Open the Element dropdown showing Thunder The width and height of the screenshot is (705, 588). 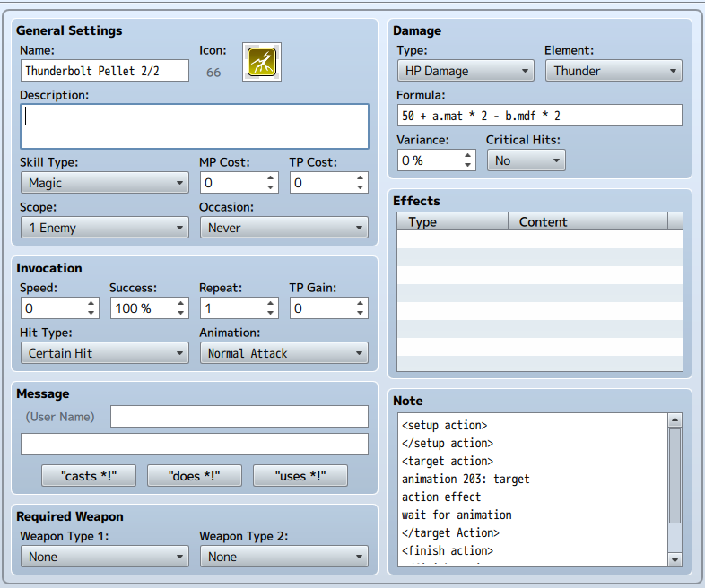(614, 71)
